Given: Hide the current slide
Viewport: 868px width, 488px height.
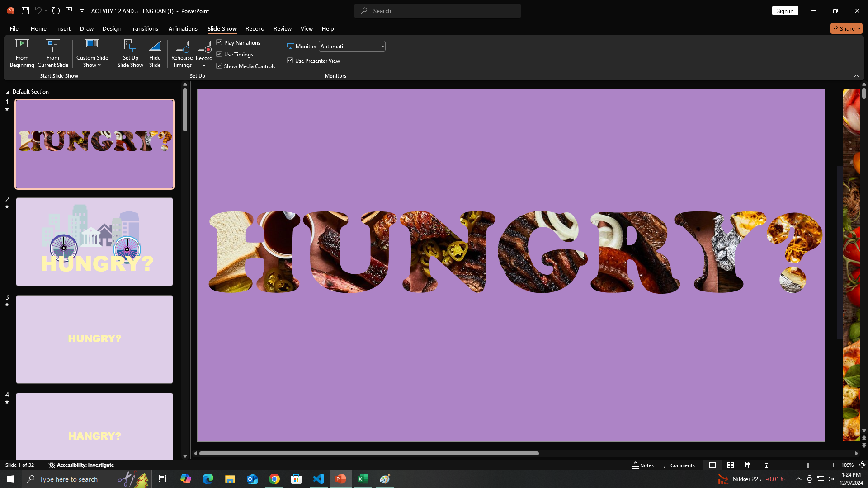Looking at the screenshot, I should point(155,53).
